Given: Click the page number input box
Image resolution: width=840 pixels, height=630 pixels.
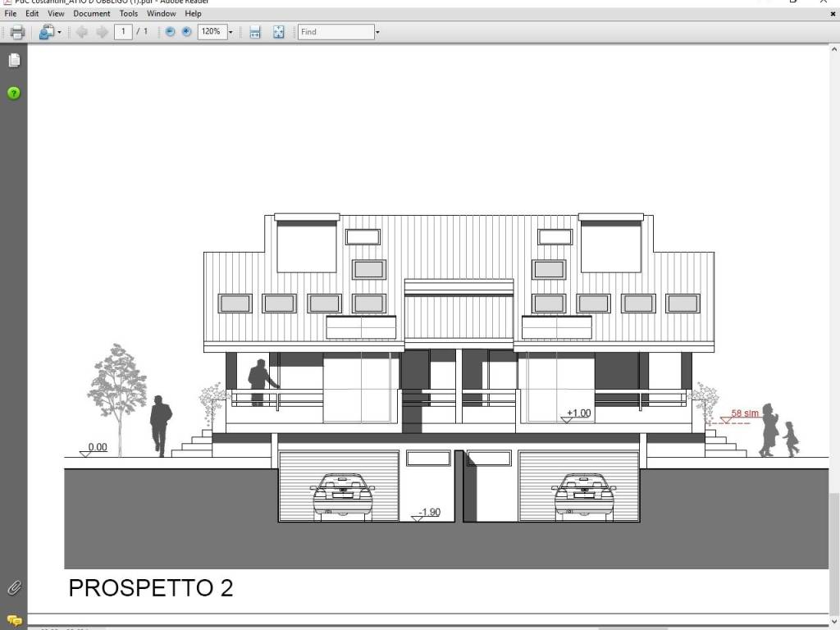Looking at the screenshot, I should pos(123,32).
